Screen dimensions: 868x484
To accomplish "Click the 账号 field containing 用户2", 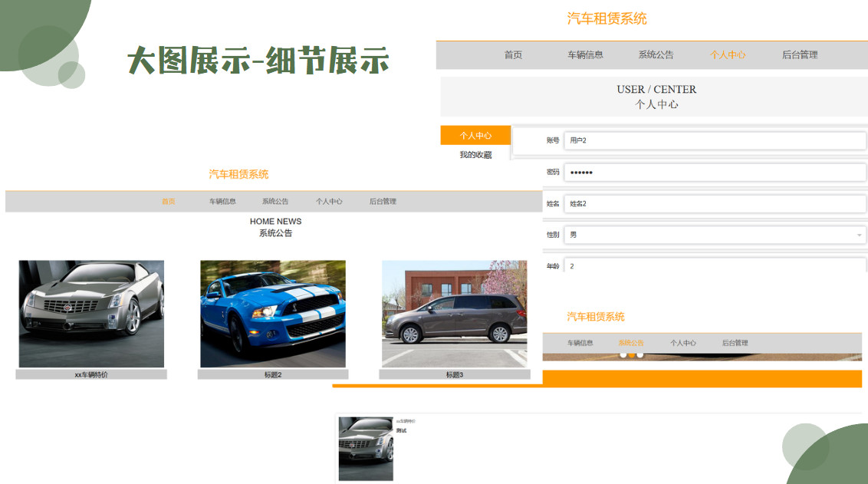I will coord(715,140).
